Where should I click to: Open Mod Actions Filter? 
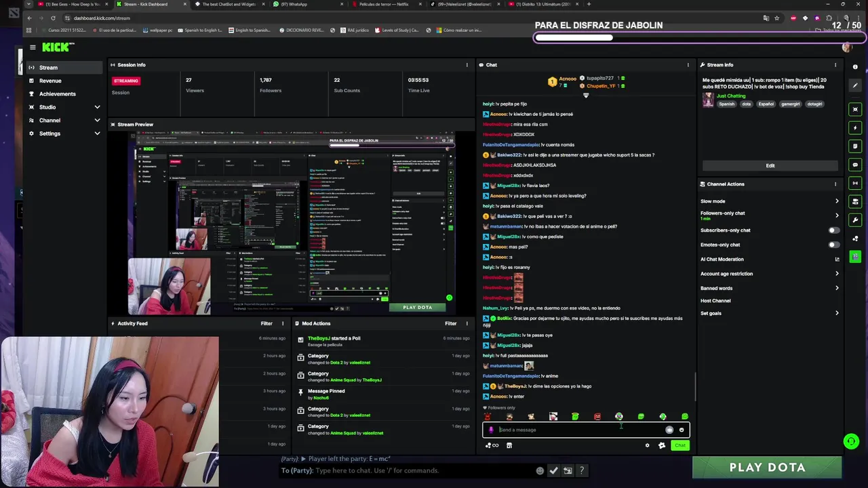[x=450, y=323]
